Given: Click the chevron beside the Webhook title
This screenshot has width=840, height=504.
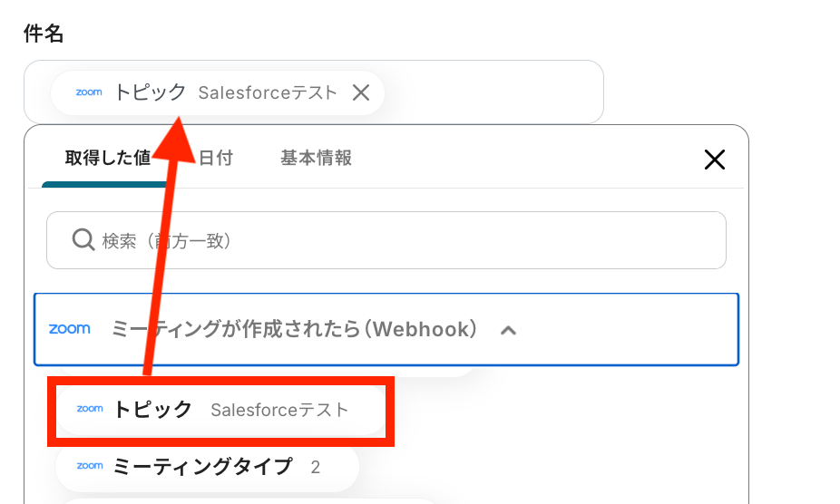Looking at the screenshot, I should click(x=509, y=330).
